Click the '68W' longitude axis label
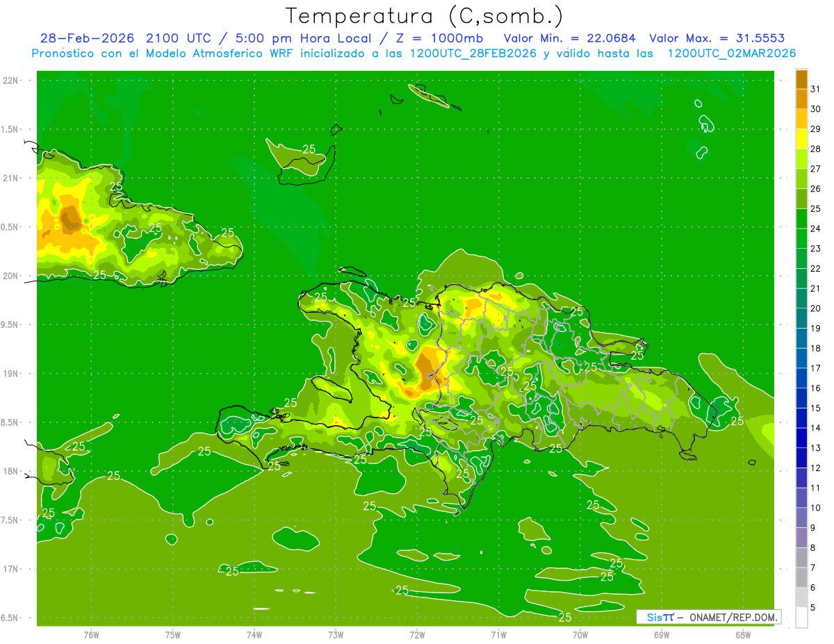This screenshot has height=644, width=834. click(x=743, y=634)
